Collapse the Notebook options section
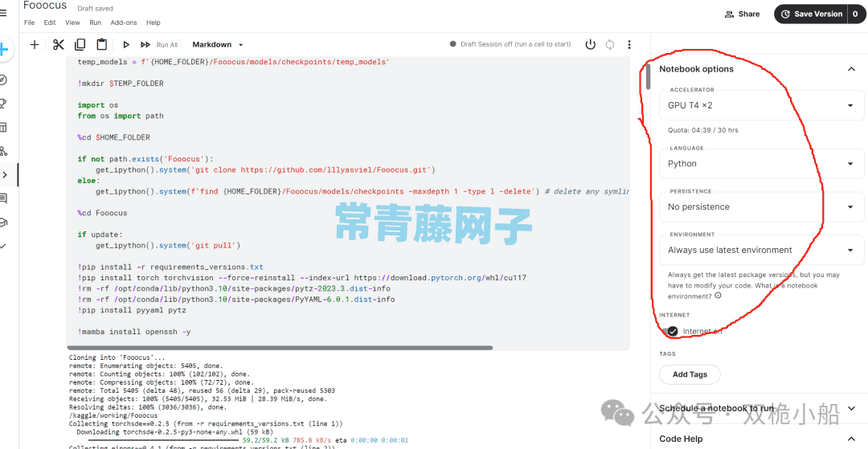The width and height of the screenshot is (868, 449). 851,69
